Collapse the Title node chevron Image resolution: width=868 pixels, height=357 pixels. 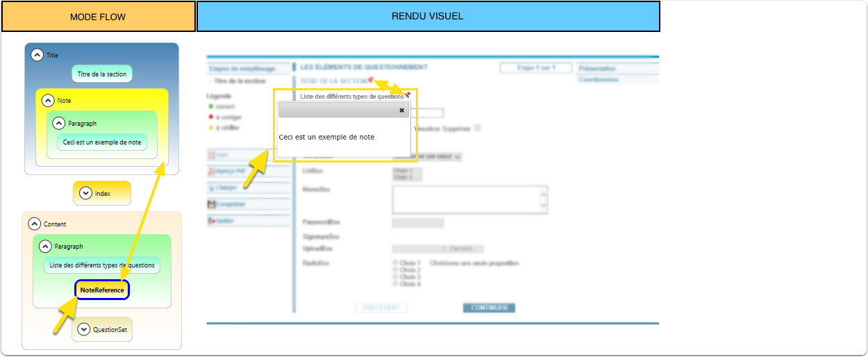tap(37, 55)
